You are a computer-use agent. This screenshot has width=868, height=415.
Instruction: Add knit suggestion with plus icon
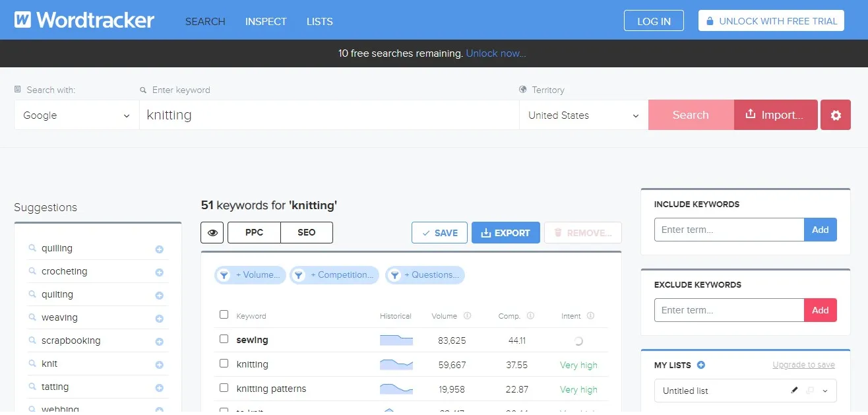[x=159, y=365]
